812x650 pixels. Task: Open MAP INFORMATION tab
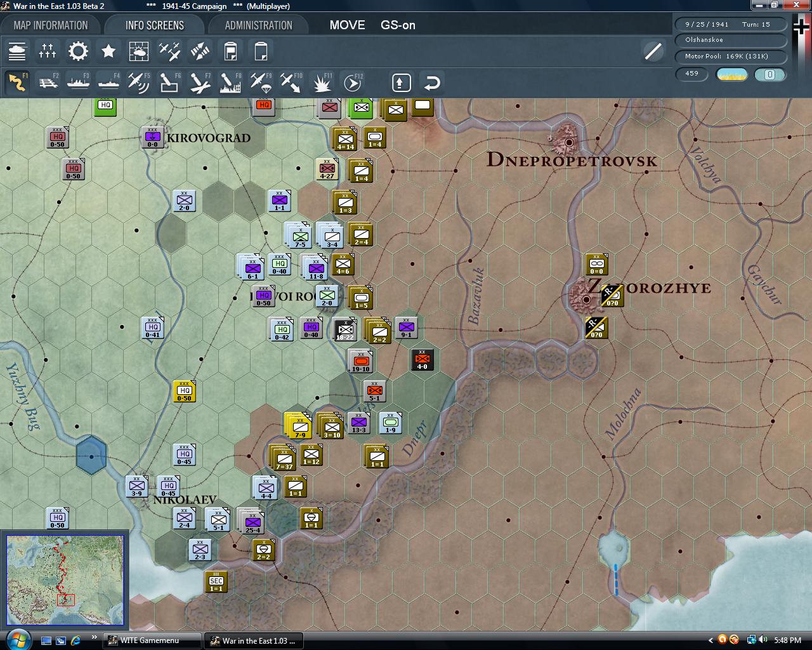click(x=51, y=25)
